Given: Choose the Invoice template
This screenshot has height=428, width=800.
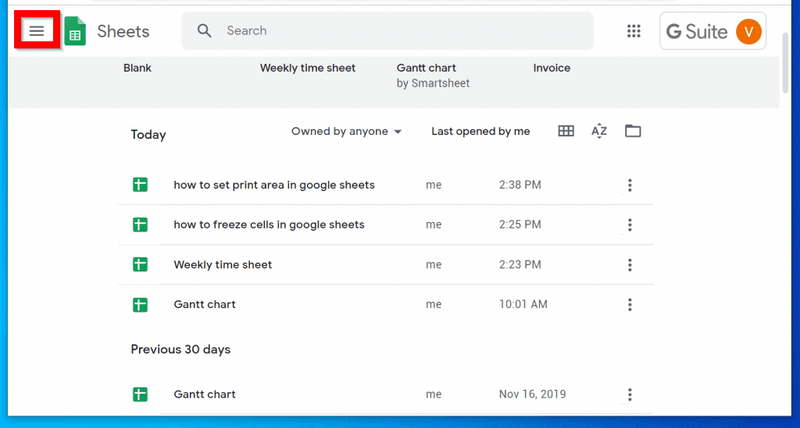Looking at the screenshot, I should [552, 68].
